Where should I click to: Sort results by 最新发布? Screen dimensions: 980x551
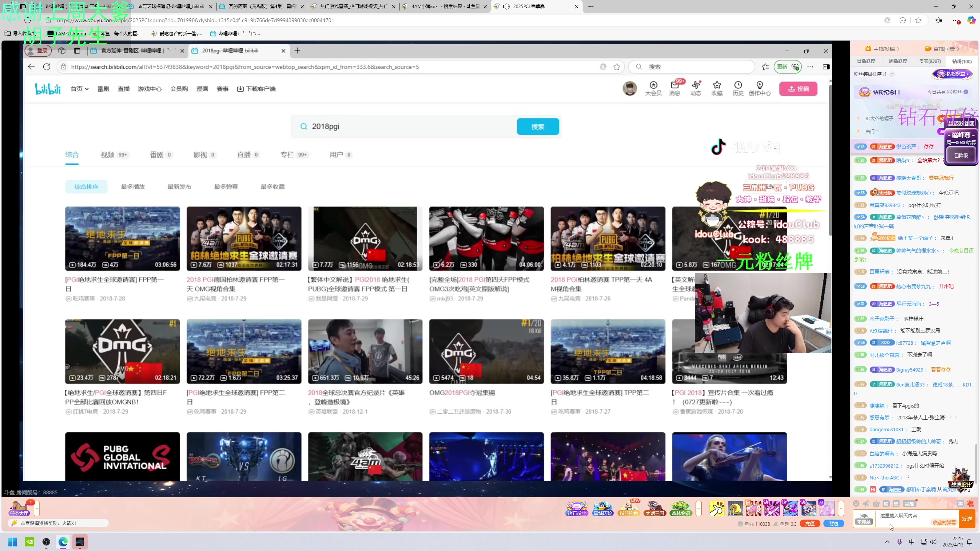[x=180, y=187]
